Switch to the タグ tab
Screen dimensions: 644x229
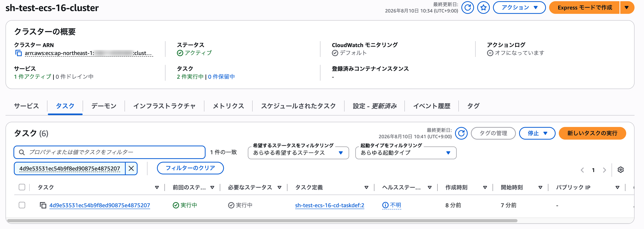tap(473, 106)
